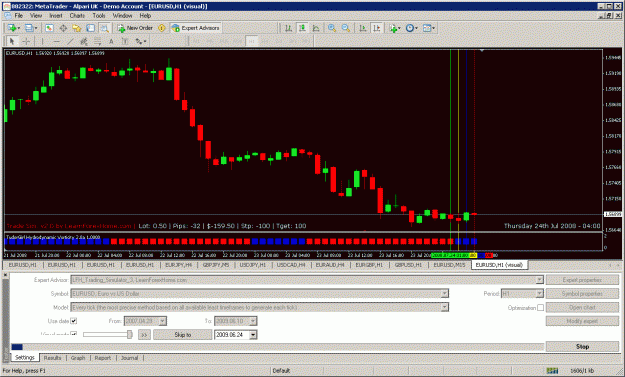
Task: Pick the horizontal line drawing tool
Action: coord(56,41)
